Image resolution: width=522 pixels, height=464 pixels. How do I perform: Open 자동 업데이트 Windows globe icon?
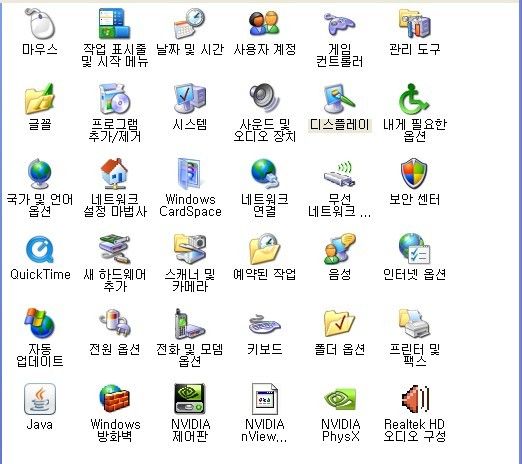click(x=40, y=324)
